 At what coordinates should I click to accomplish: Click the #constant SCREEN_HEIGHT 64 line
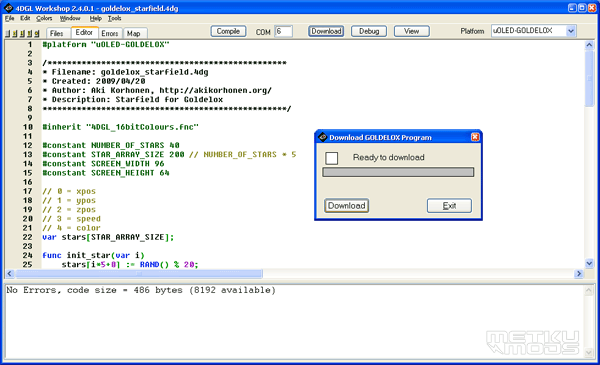(106, 173)
